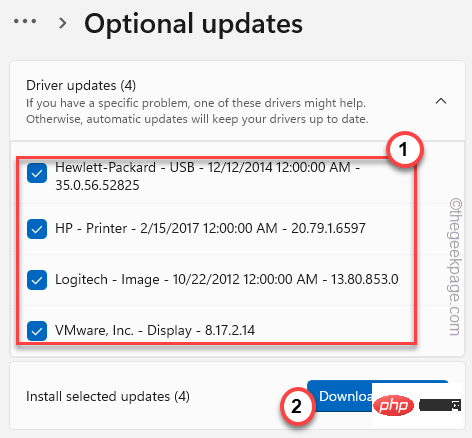This screenshot has height=438, width=472.
Task: Click the Driver updates (4) heading
Action: point(81,85)
